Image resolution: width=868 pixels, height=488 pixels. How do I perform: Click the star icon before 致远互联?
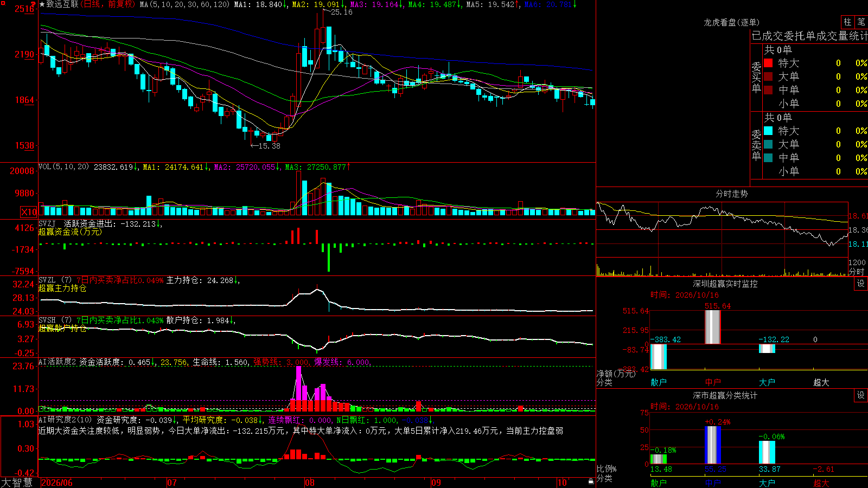(x=42, y=4)
